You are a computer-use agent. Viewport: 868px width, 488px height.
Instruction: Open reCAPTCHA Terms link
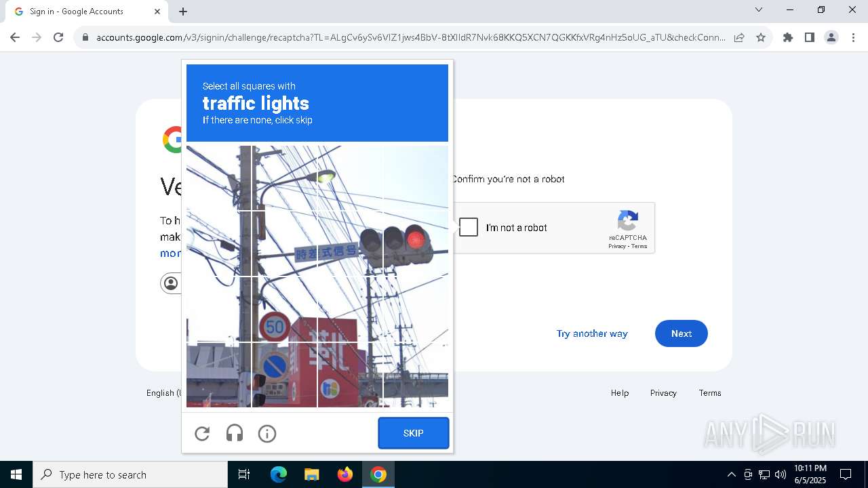[x=639, y=246]
